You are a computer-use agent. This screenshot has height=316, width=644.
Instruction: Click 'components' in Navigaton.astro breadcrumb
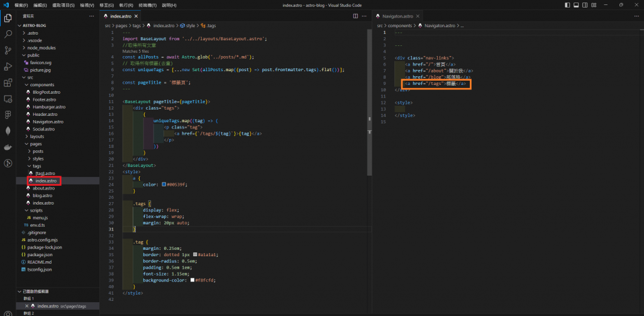399,25
